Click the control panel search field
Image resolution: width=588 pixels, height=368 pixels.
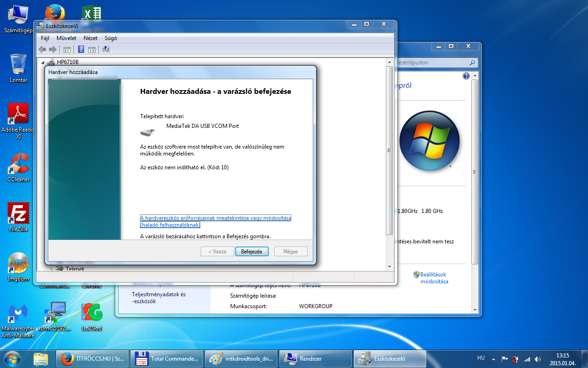pos(432,63)
